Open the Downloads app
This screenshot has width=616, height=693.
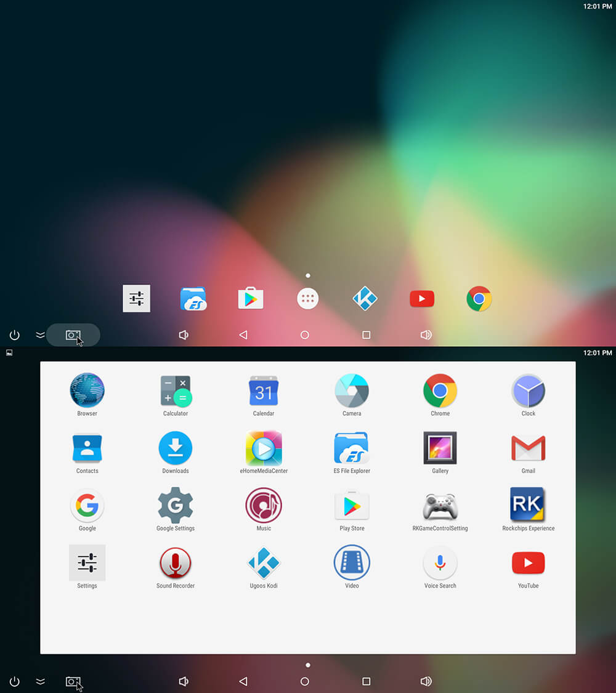pos(176,448)
